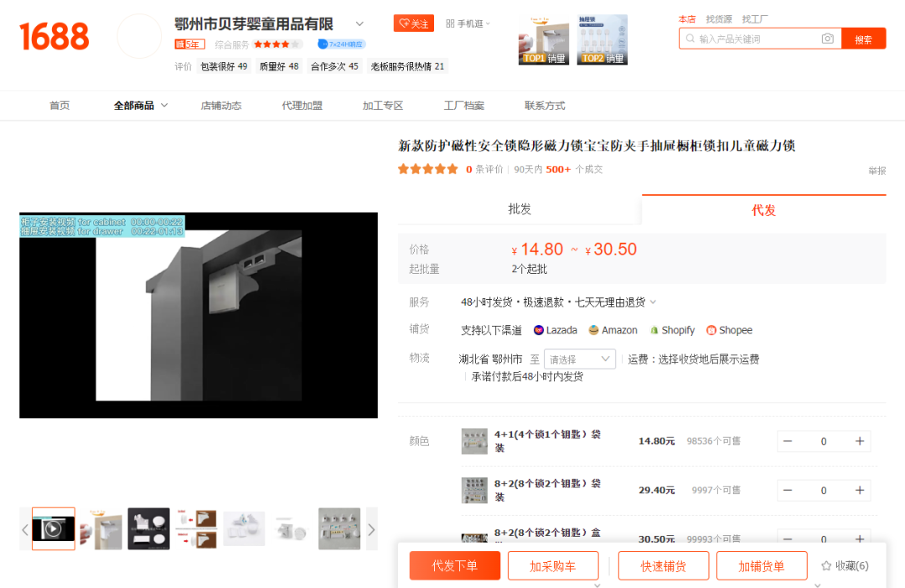The width and height of the screenshot is (905, 588).
Task: Expand the 全部商品 menu
Action: point(140,106)
